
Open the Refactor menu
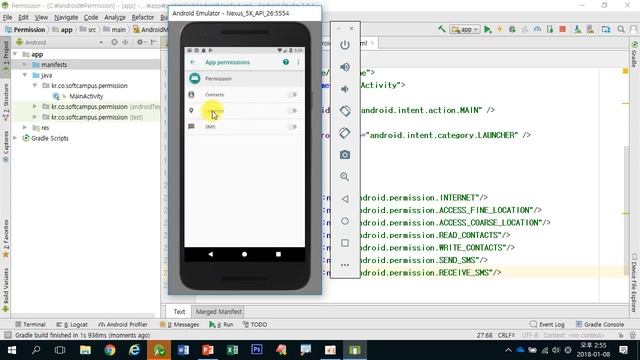tap(142, 17)
